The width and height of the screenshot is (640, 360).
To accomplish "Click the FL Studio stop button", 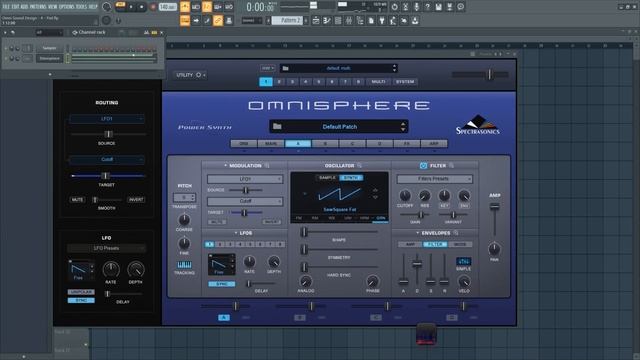I will [x=142, y=7].
